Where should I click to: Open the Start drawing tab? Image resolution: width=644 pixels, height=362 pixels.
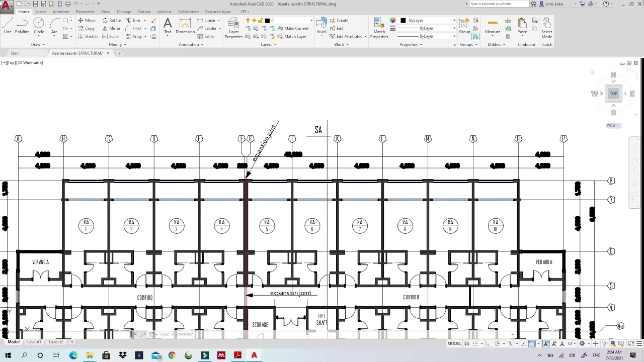pos(15,53)
